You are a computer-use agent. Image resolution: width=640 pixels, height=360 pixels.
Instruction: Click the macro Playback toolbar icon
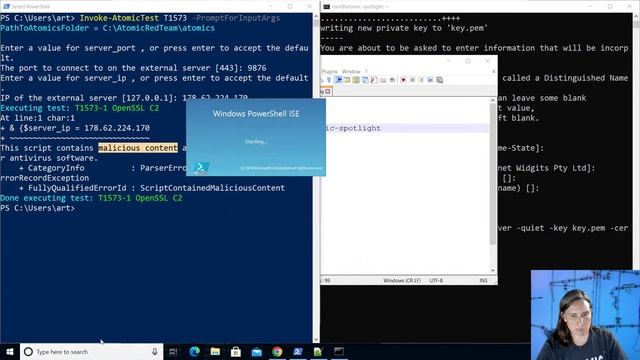tap(421, 80)
